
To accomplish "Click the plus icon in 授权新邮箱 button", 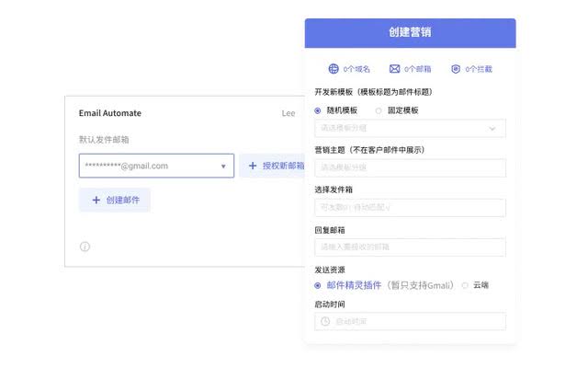I will [x=253, y=166].
